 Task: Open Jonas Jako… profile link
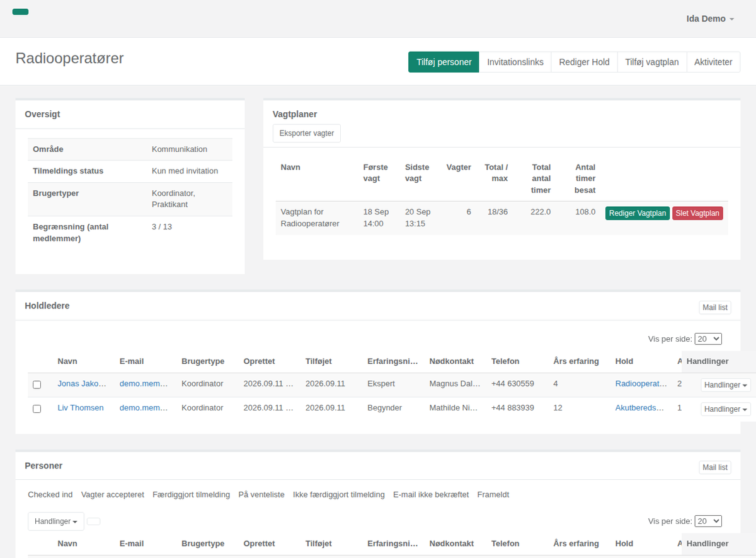82,383
